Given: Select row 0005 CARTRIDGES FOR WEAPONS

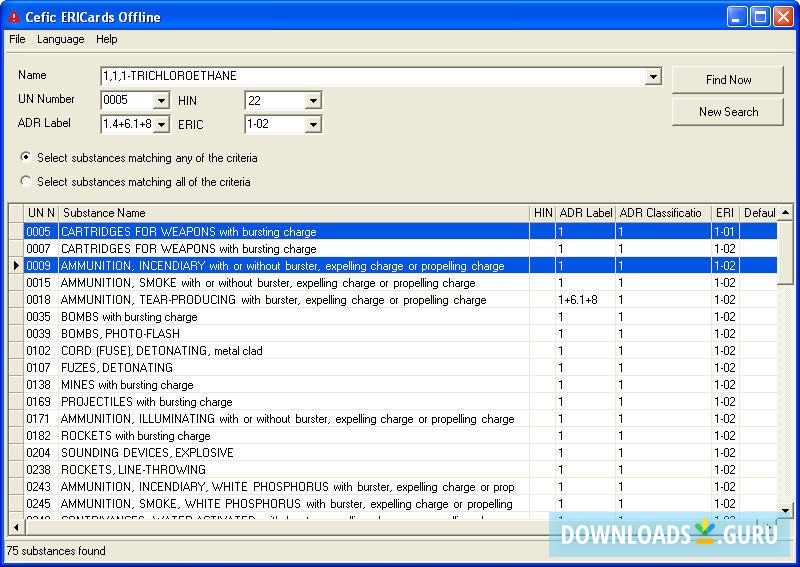Looking at the screenshot, I should tap(401, 232).
